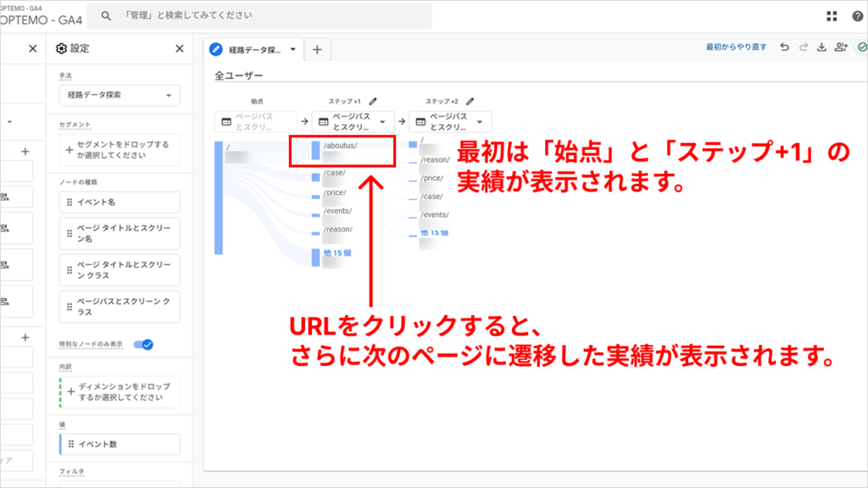Open the 手法 dropdown showing 経路データ探索
868x488 pixels.
tap(119, 94)
